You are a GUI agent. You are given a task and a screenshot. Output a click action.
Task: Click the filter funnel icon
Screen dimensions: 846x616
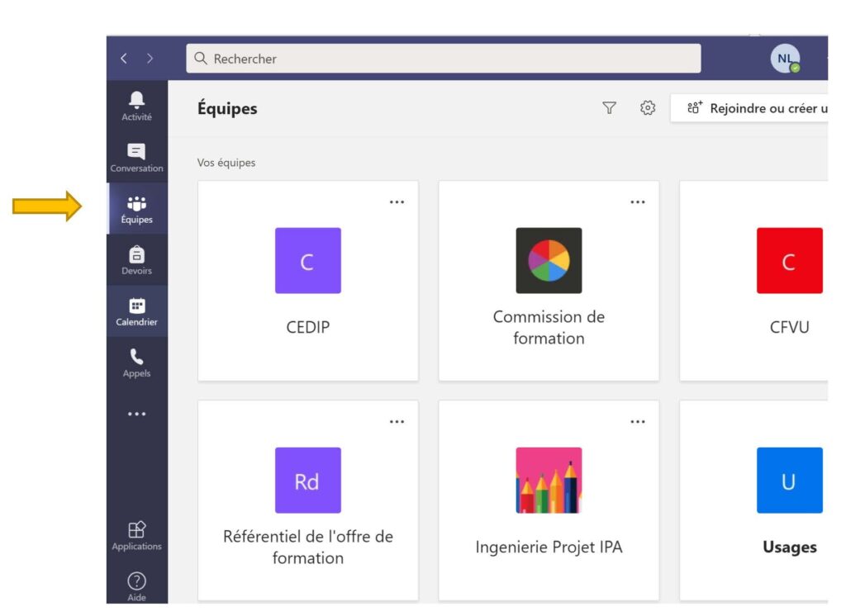(x=609, y=108)
